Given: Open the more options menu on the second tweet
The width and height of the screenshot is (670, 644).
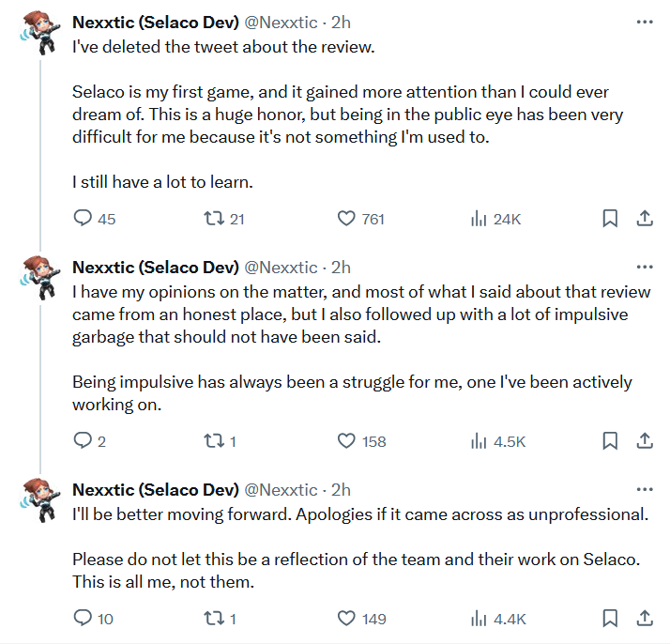Looking at the screenshot, I should click(645, 268).
